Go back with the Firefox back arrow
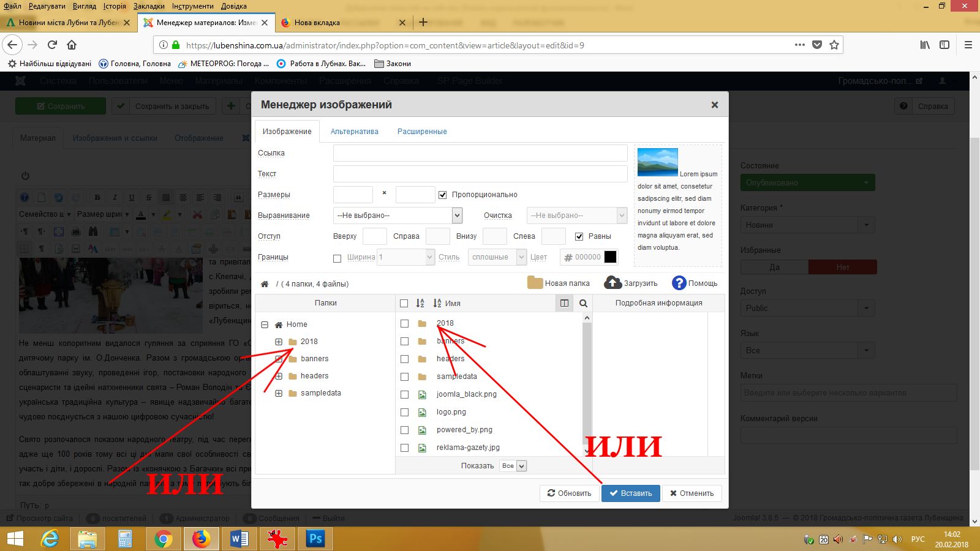Viewport: 980px width, 551px height. coord(12,45)
